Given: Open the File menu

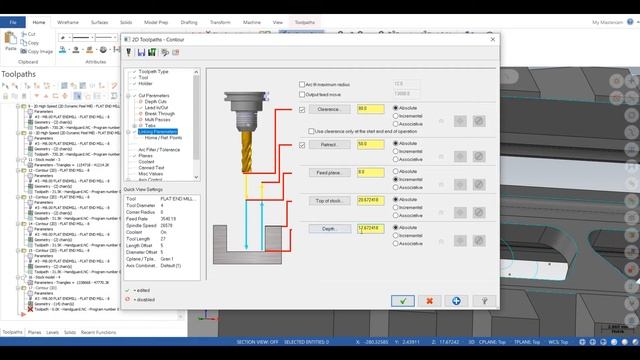Looking at the screenshot, I should tap(13, 22).
